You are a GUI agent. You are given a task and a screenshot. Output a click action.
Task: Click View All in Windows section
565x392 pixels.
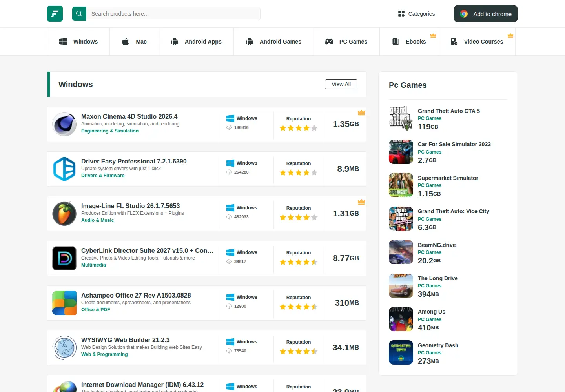[x=341, y=84]
